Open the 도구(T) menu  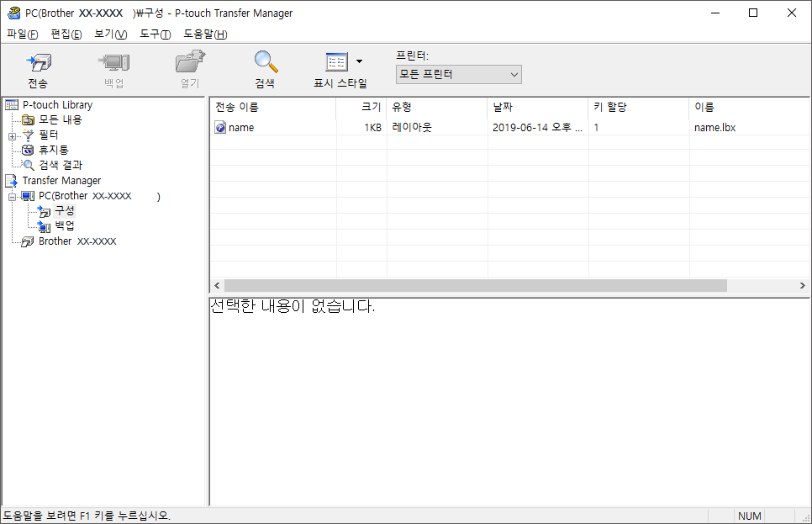156,34
